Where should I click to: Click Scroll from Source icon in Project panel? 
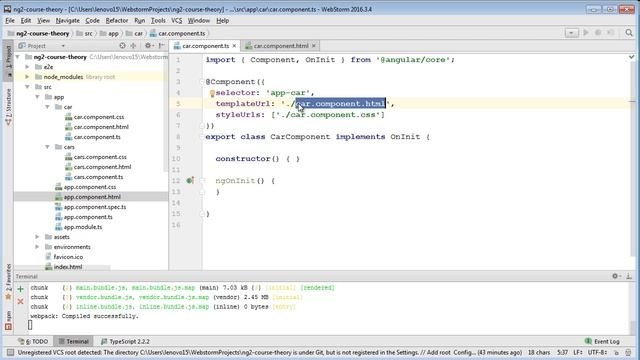click(122, 46)
